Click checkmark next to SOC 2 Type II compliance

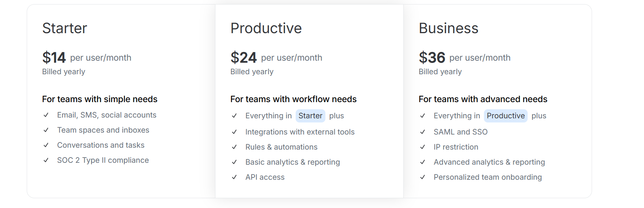click(x=46, y=160)
